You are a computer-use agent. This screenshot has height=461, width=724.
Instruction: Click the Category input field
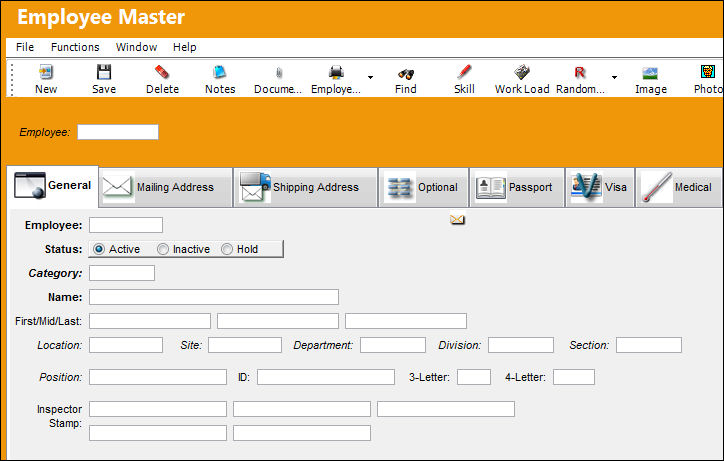(x=122, y=273)
